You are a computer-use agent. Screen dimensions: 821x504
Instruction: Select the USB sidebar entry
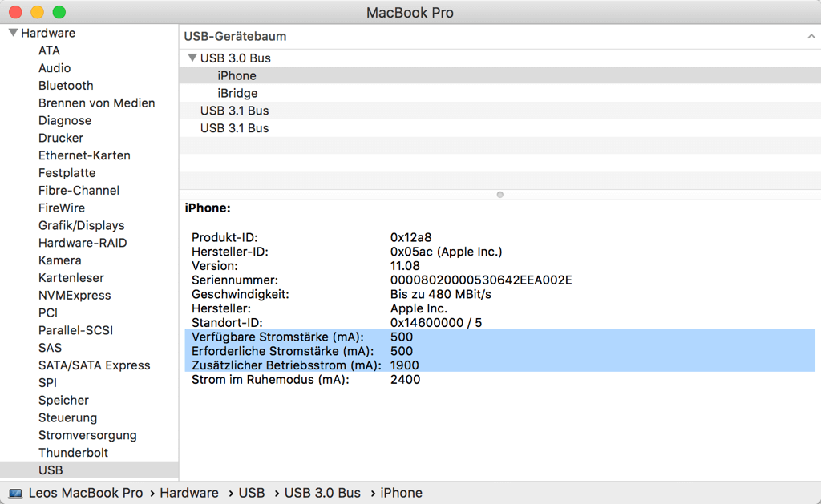tap(89, 470)
